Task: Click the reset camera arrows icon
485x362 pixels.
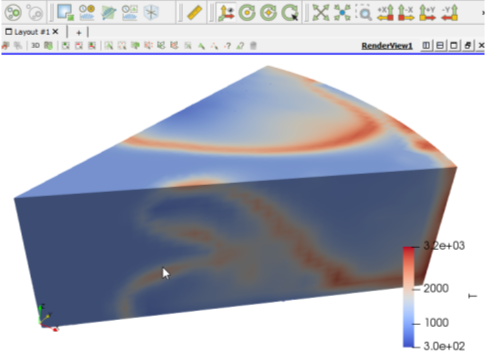Action: 320,13
